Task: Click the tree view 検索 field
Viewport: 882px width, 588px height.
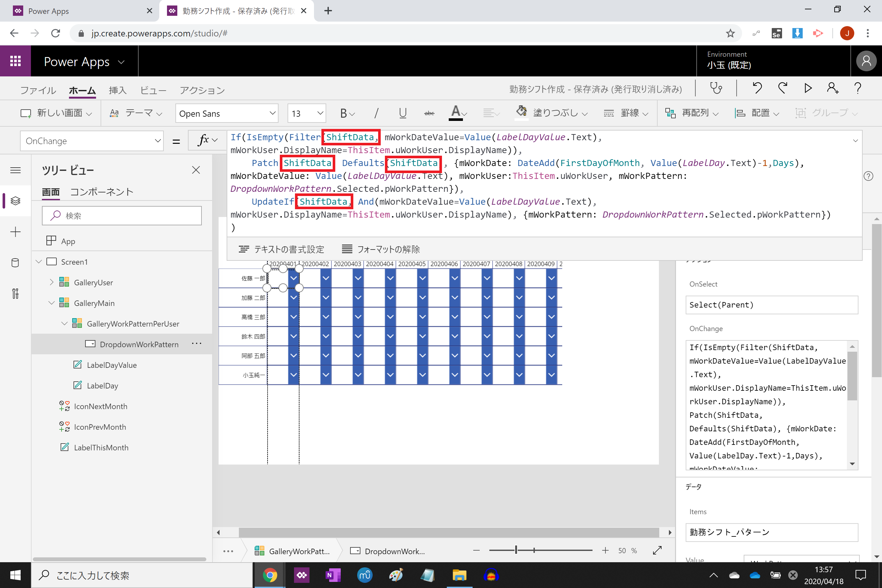Action: tap(122, 216)
